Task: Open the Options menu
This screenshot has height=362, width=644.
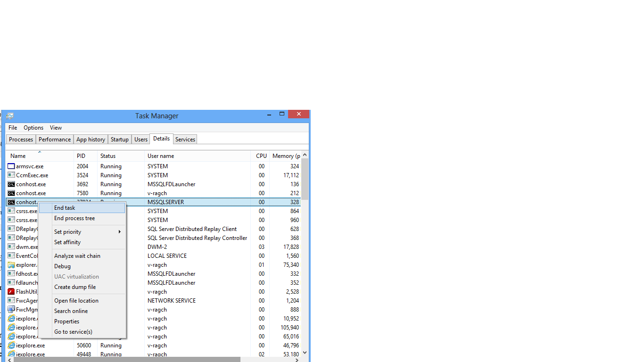Action: click(x=33, y=128)
